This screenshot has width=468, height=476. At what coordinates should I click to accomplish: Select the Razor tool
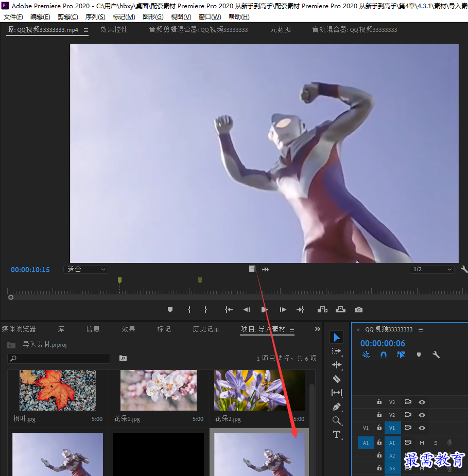coord(337,379)
